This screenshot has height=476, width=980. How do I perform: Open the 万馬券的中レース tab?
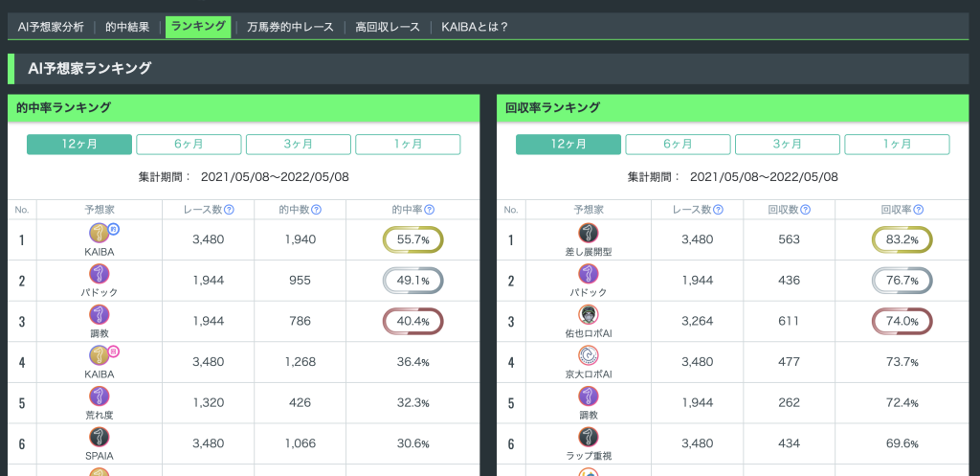[x=290, y=28]
